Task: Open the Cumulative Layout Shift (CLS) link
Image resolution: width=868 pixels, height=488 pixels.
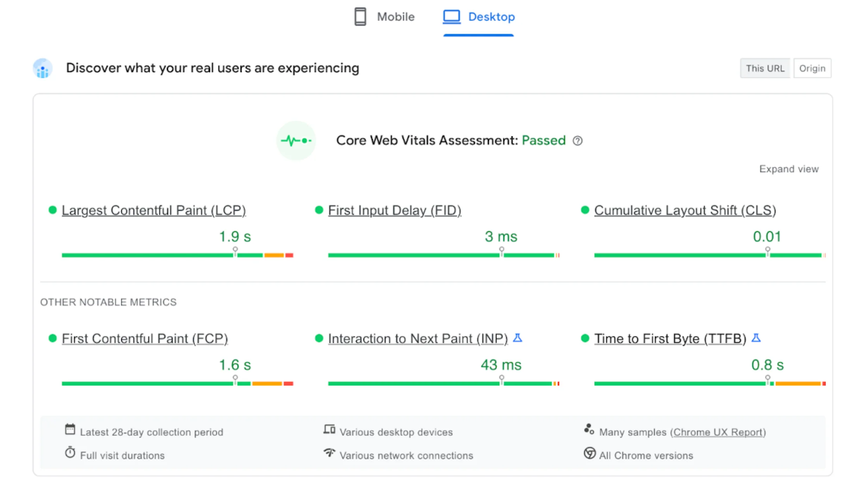Action: [x=685, y=210]
